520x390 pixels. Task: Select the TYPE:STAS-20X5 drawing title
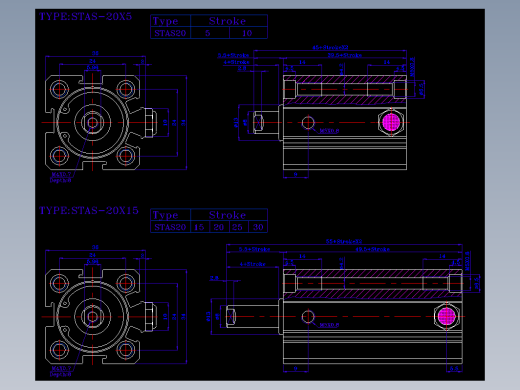tap(85, 16)
